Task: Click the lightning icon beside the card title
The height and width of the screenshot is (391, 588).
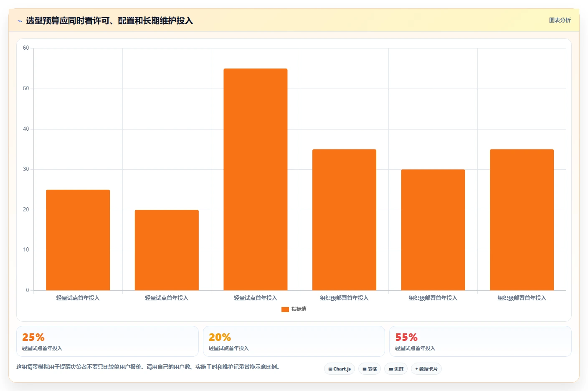Action: click(20, 21)
